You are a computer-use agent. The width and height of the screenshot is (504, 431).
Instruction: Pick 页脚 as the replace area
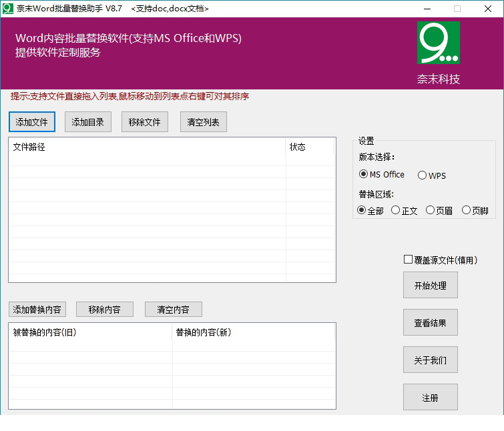click(x=467, y=210)
